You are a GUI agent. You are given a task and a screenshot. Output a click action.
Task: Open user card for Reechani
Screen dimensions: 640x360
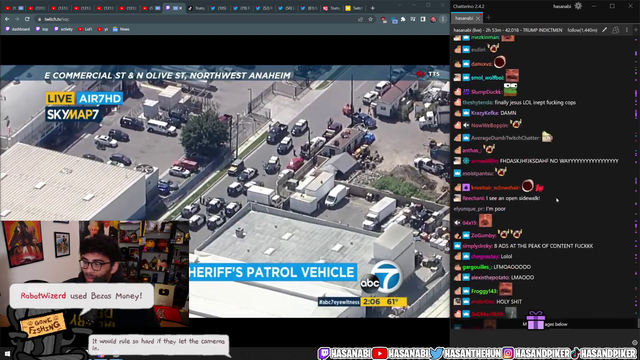[x=473, y=198]
